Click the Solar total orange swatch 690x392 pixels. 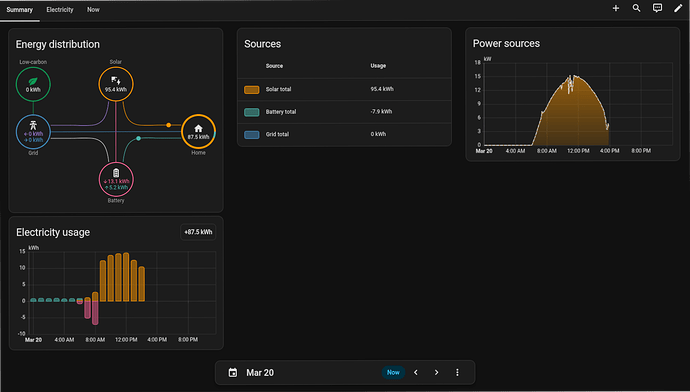252,90
